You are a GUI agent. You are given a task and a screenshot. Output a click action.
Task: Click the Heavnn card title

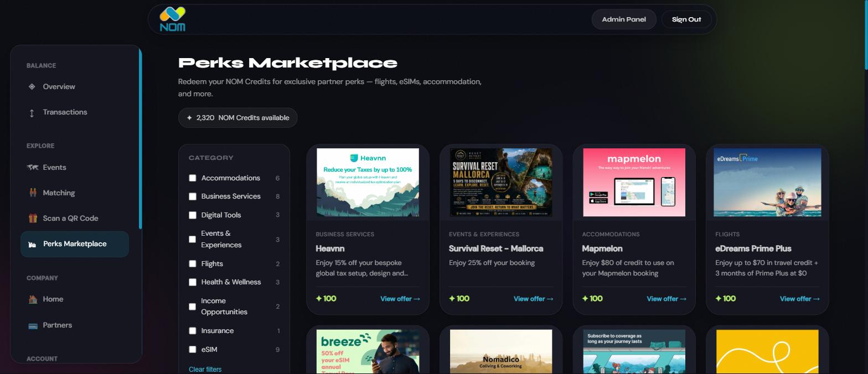click(330, 249)
